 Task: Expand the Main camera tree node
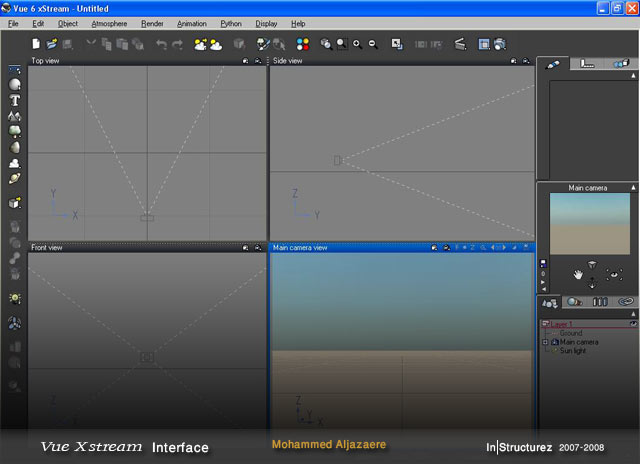545,342
